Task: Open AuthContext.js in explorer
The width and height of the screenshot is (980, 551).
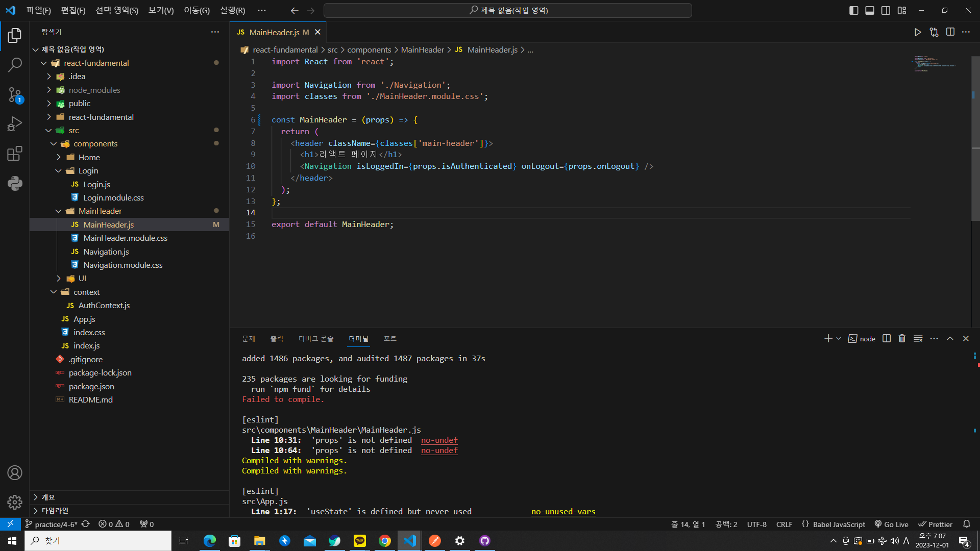Action: (x=104, y=305)
